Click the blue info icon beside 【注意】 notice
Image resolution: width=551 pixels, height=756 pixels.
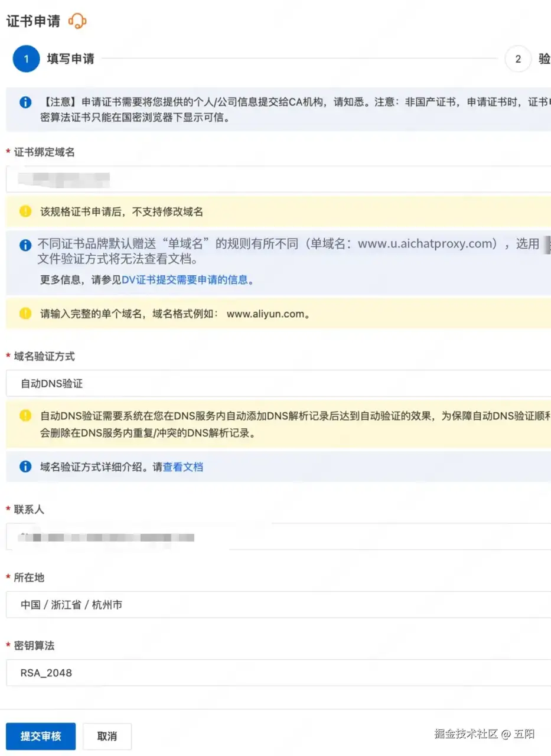25,103
